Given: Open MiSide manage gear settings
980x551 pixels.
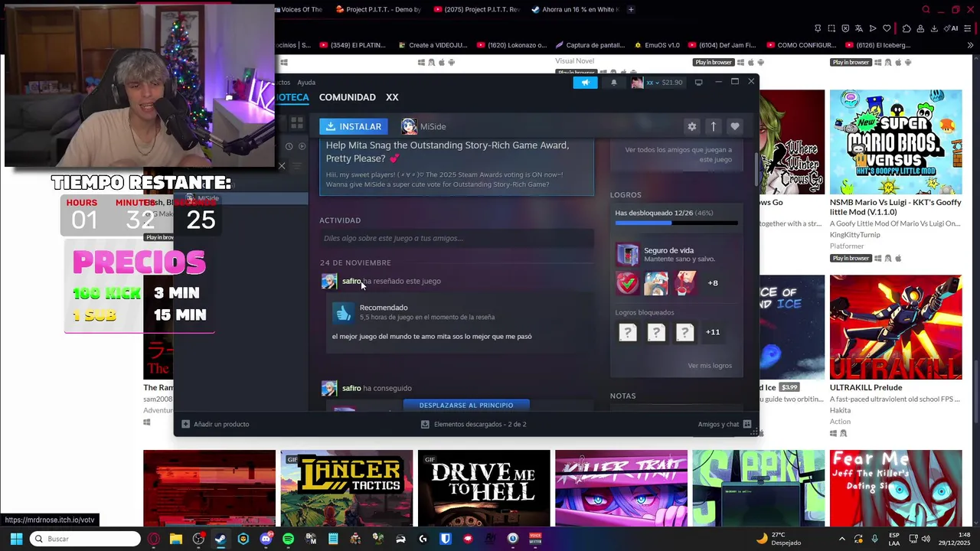Looking at the screenshot, I should (x=692, y=126).
